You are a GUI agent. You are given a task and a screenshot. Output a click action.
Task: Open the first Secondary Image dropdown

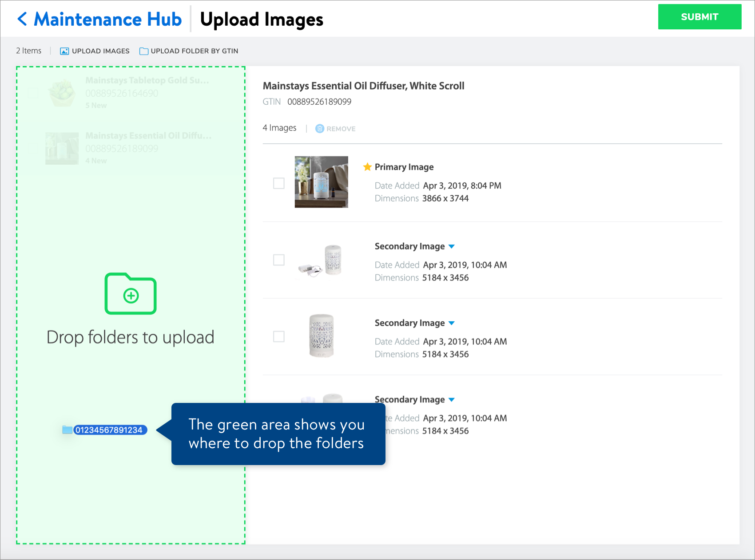(452, 247)
